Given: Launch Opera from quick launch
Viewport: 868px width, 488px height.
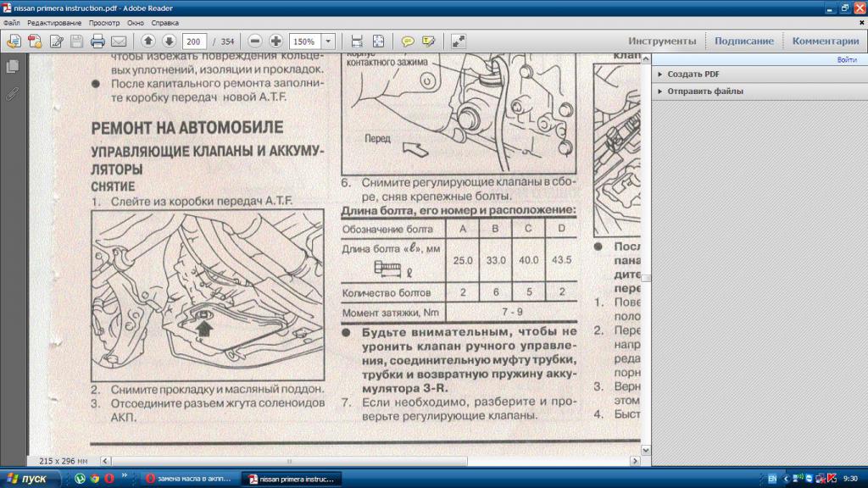Looking at the screenshot, I should click(x=109, y=479).
